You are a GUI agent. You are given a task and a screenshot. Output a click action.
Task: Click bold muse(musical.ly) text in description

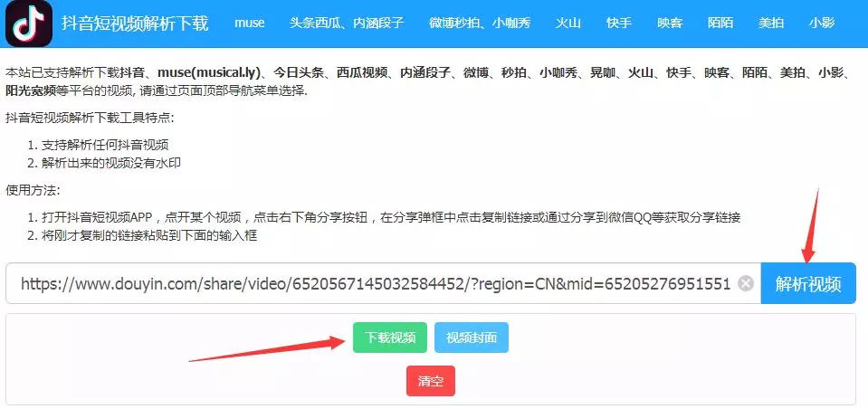209,72
